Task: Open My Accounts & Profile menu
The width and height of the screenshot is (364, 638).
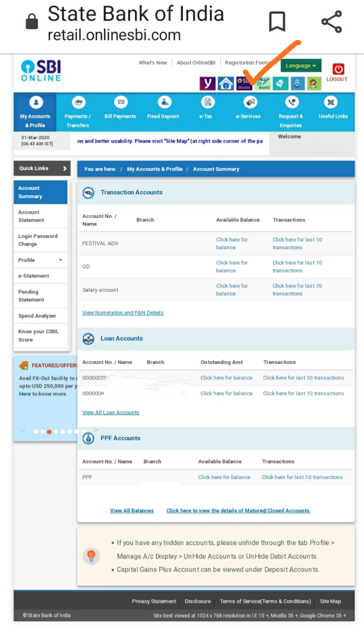Action: pos(35,112)
